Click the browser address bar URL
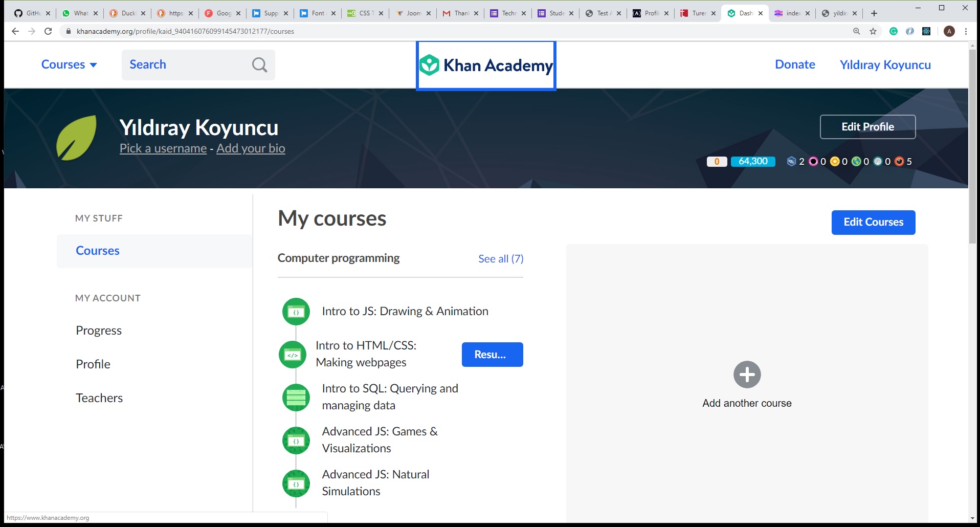Image resolution: width=980 pixels, height=527 pixels. click(x=185, y=31)
